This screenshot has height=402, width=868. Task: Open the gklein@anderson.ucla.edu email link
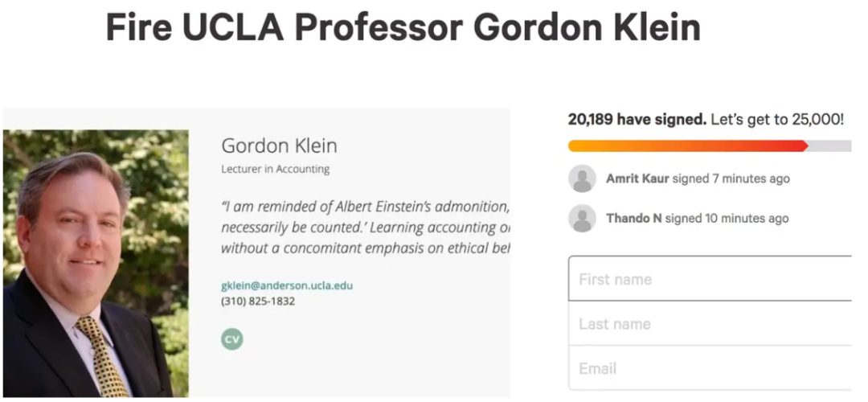coord(287,285)
